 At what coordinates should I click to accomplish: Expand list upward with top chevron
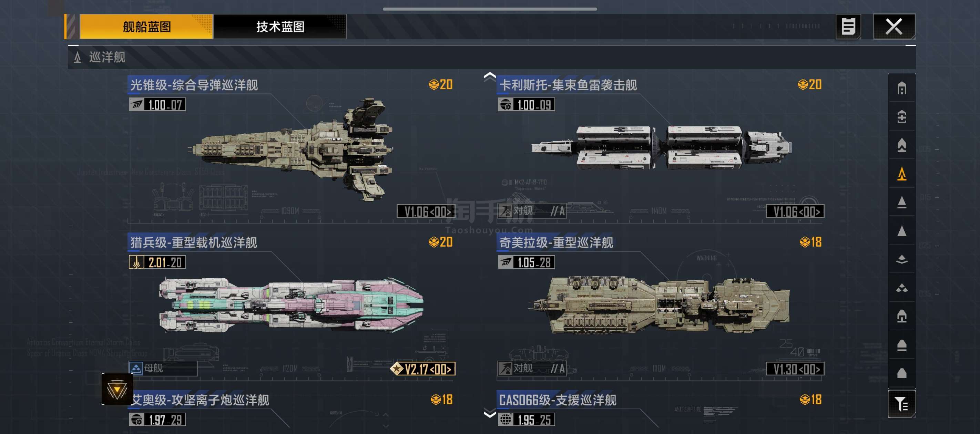point(490,77)
